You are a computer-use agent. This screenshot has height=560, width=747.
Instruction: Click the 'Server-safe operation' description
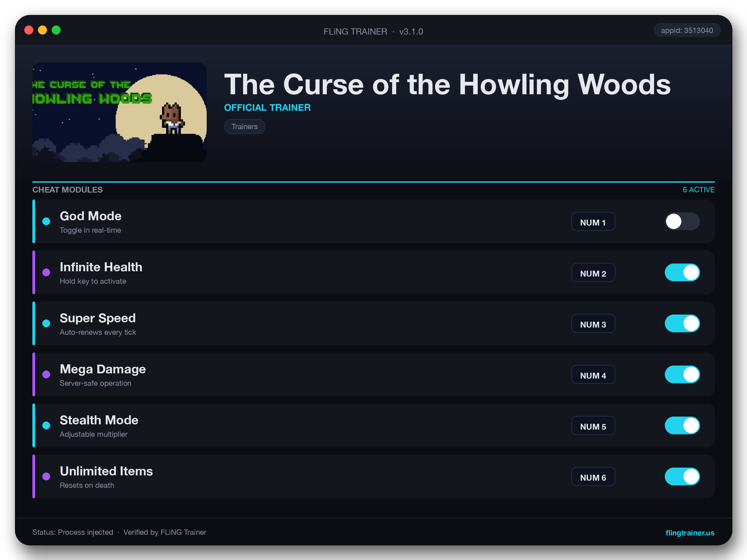95,383
